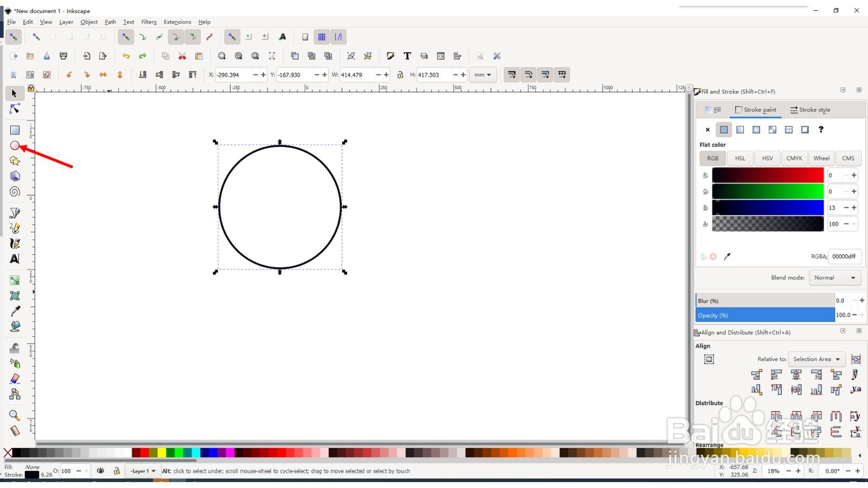This screenshot has height=488, width=868.
Task: Open the Layer 1 selector dropdown
Action: [143, 471]
